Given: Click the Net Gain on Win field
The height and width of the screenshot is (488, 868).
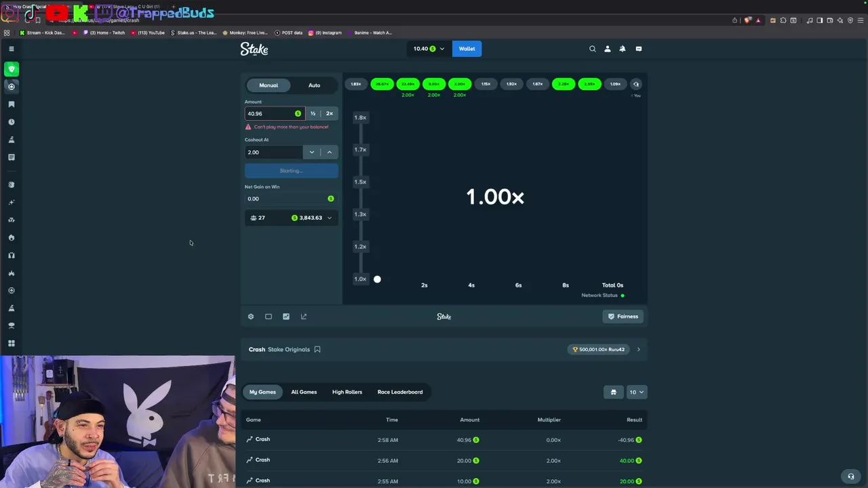Looking at the screenshot, I should pos(292,199).
